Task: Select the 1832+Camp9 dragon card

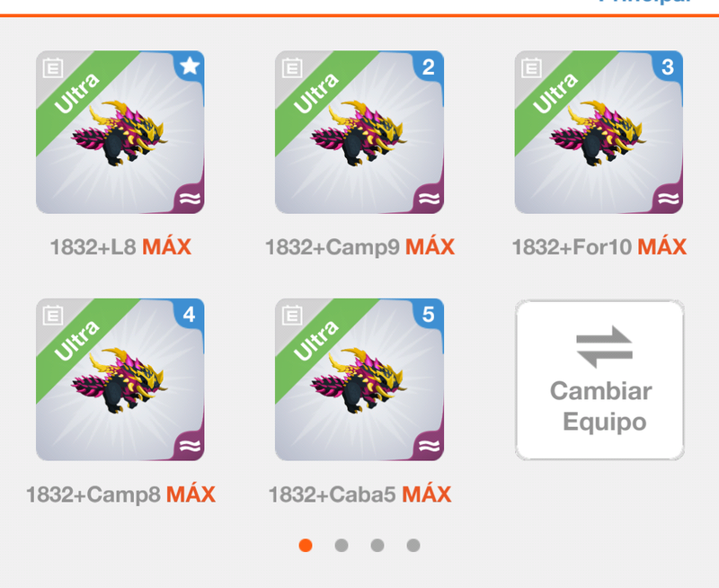Action: point(359,132)
